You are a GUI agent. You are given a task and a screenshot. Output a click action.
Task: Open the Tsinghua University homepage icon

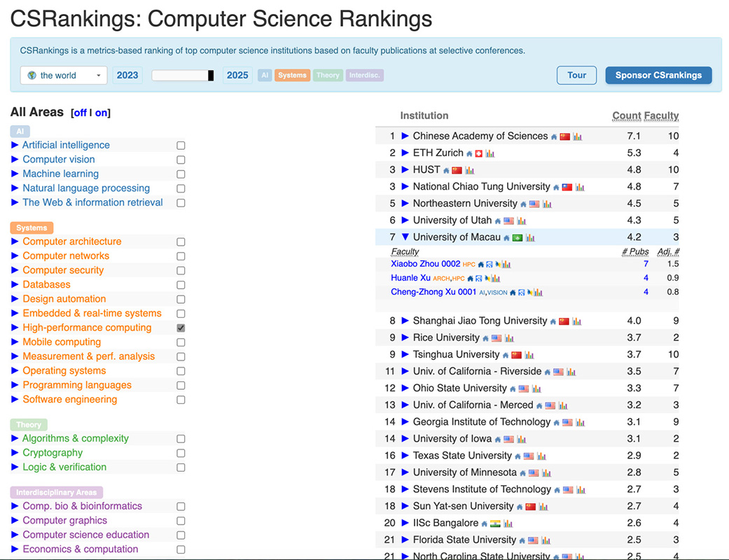coord(506,355)
